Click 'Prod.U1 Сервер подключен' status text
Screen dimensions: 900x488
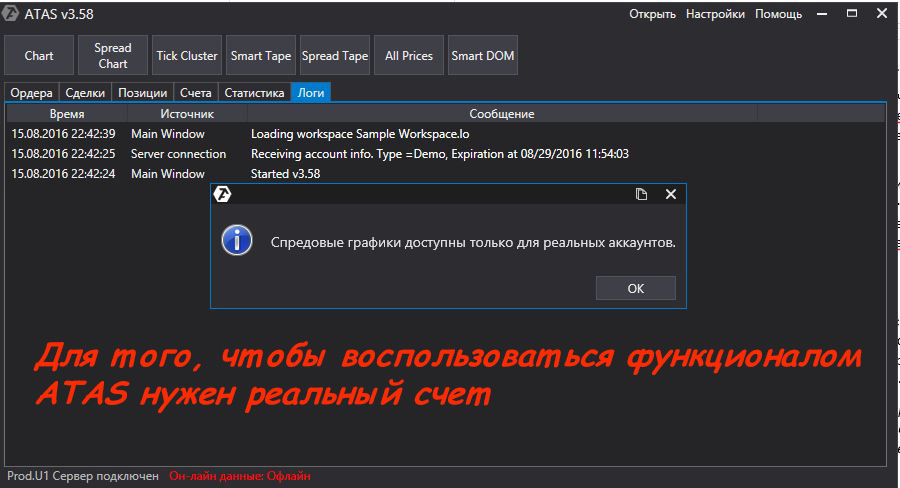pyautogui.click(x=83, y=476)
